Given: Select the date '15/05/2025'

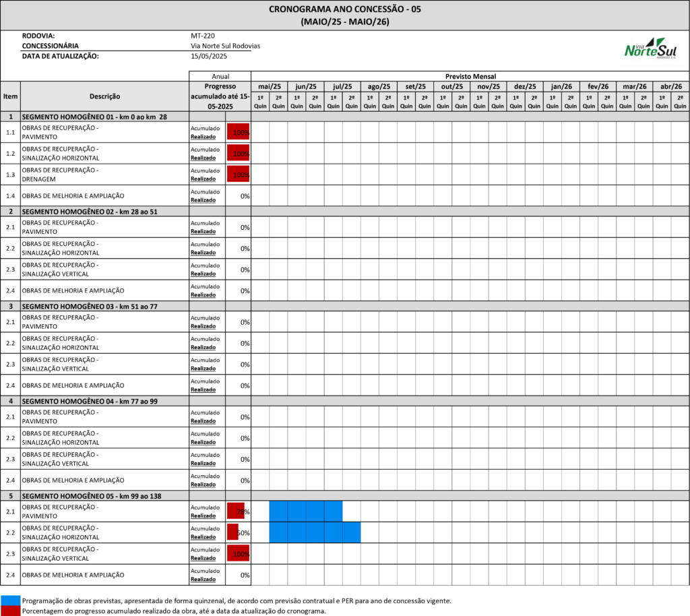Looking at the screenshot, I should click(209, 56).
